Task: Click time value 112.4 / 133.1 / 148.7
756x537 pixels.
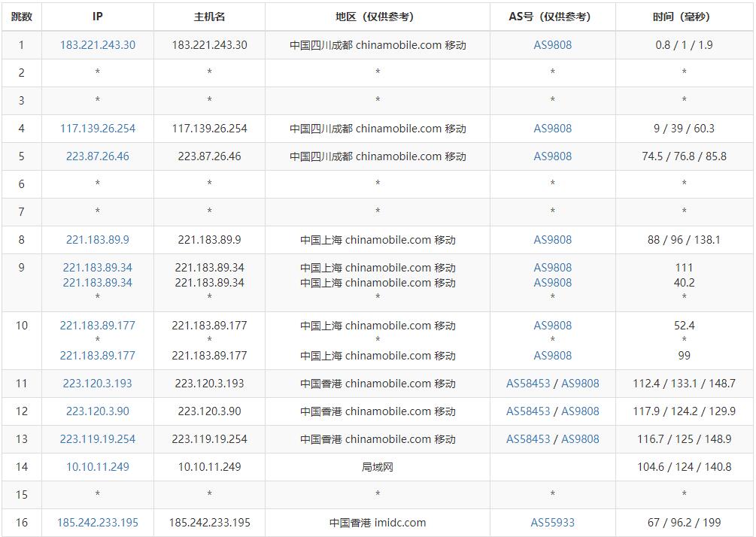Action: [x=684, y=384]
